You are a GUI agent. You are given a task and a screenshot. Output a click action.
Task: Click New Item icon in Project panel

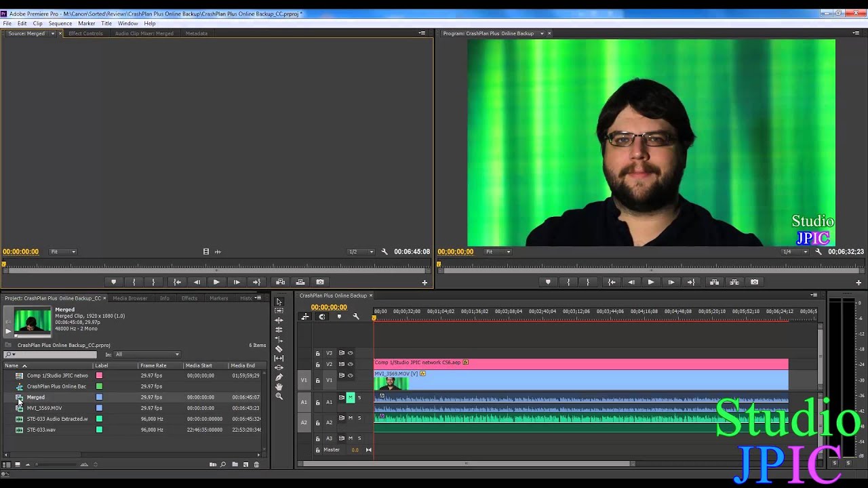click(245, 464)
